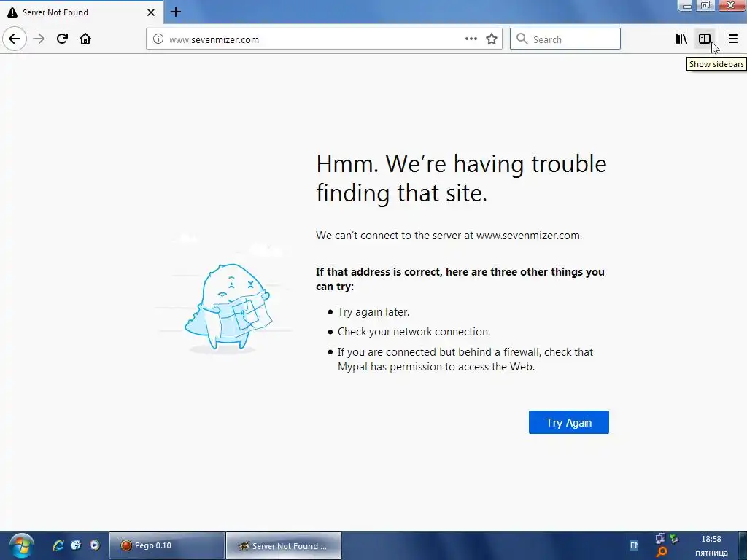Screen dimensions: 747x560
Task: Minimize the browser window
Action: tap(686, 6)
